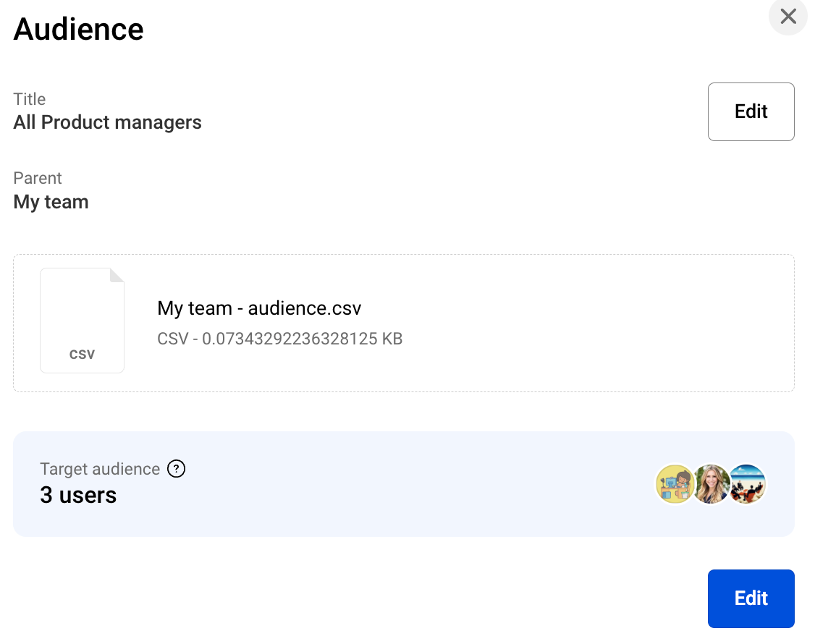Open the Target audience help icon
Screen dimensions: 815x644
[x=176, y=469]
